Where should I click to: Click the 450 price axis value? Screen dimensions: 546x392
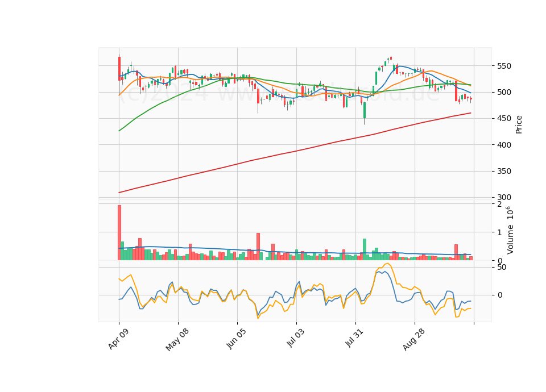[504, 119]
